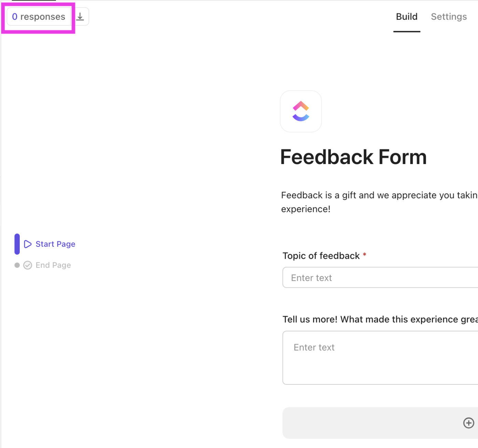This screenshot has height=448, width=478.
Task: Click the Topic of feedback label
Action: pos(321,256)
